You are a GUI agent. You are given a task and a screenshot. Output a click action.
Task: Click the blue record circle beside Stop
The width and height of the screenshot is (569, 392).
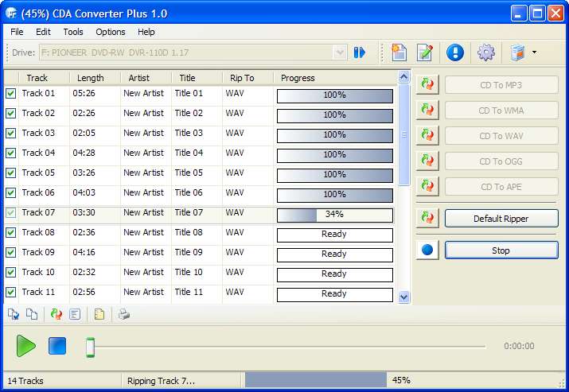[427, 250]
